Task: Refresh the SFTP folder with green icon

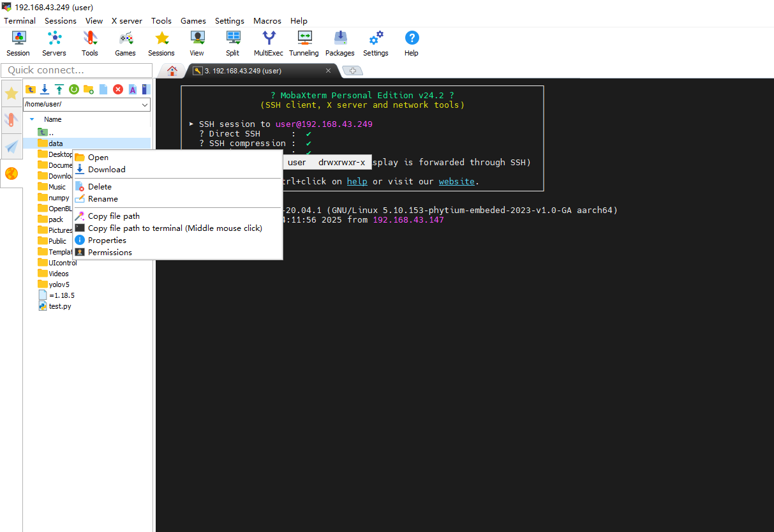Action: click(74, 89)
